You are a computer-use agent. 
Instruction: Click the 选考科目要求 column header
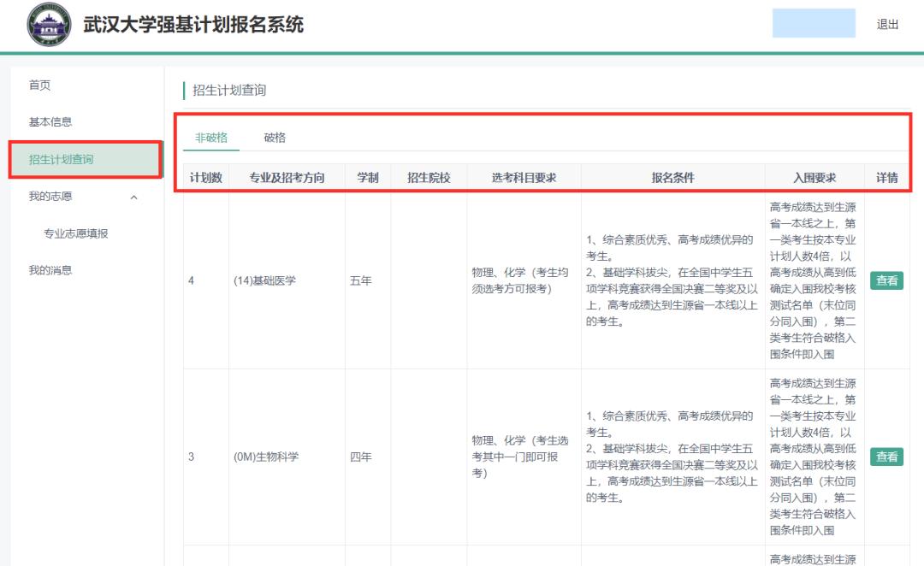coord(524,177)
